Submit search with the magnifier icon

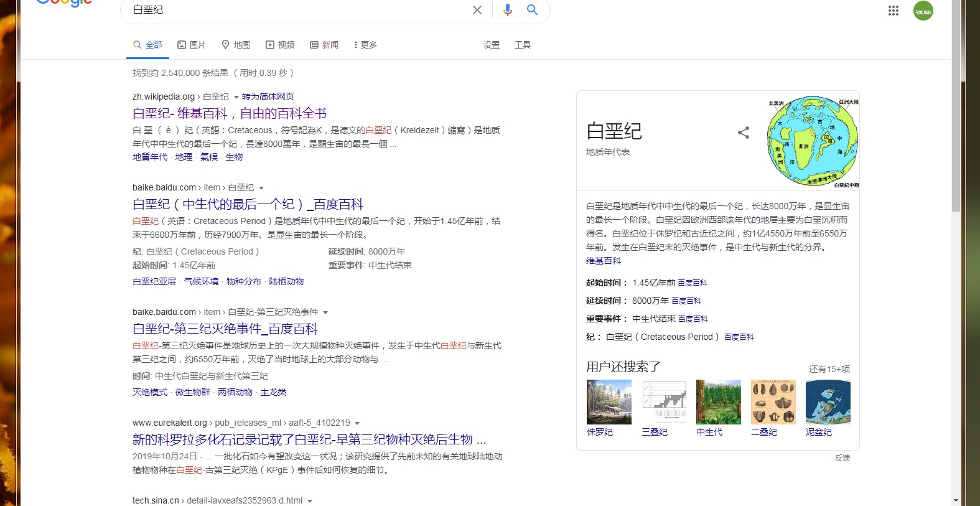coord(533,10)
